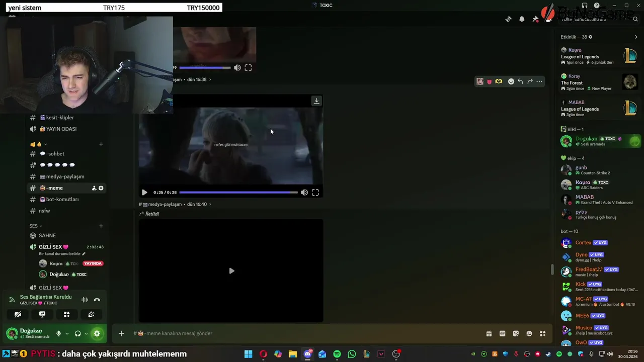Open the YAYIN ODASI channel

pyautogui.click(x=67, y=129)
